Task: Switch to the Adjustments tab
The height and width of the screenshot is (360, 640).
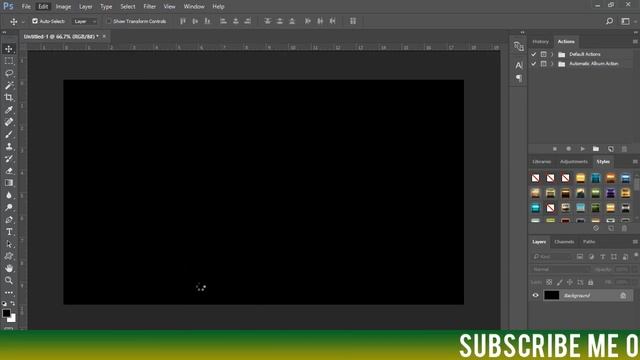Action: coord(573,162)
